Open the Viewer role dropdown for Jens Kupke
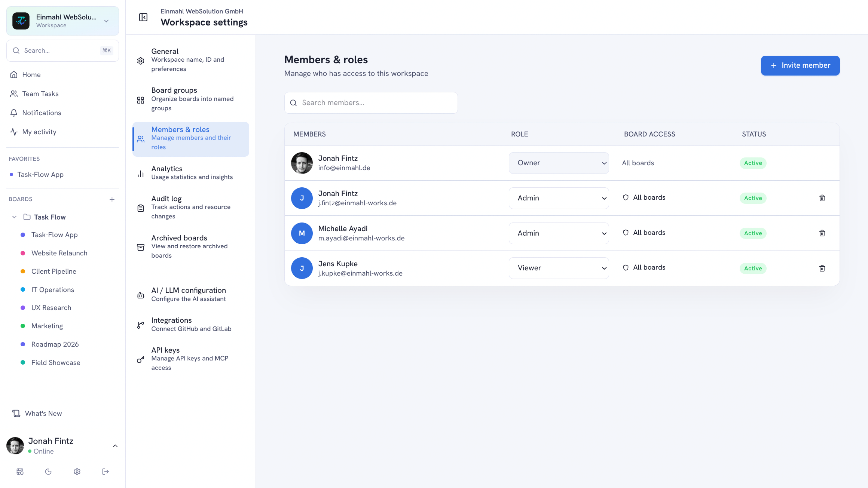 click(x=559, y=268)
